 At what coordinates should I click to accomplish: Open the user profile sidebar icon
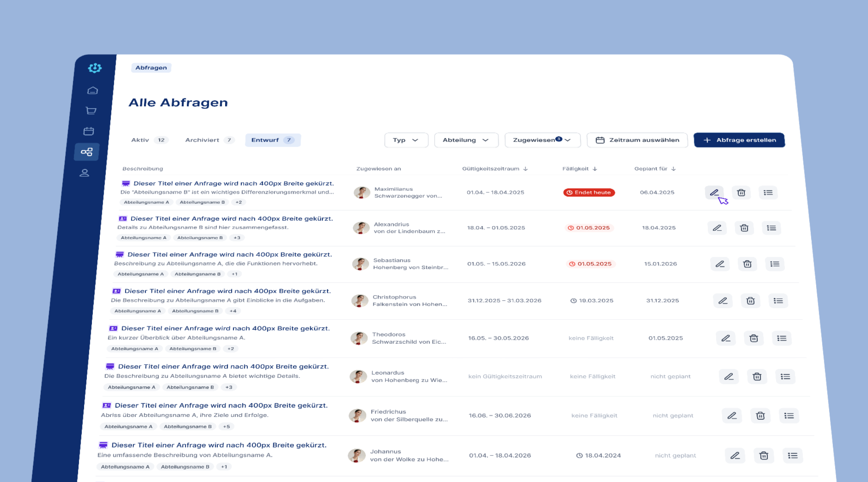pos(84,173)
